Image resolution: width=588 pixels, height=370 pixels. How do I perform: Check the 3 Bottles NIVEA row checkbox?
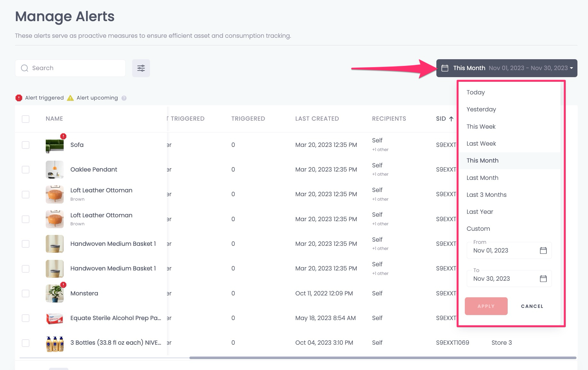(26, 343)
